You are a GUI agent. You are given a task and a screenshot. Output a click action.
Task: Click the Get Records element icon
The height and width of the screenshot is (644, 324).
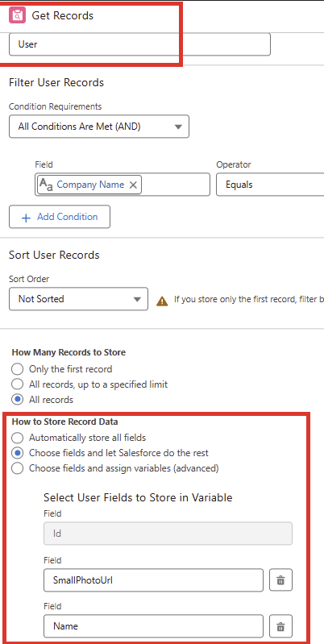click(x=17, y=15)
